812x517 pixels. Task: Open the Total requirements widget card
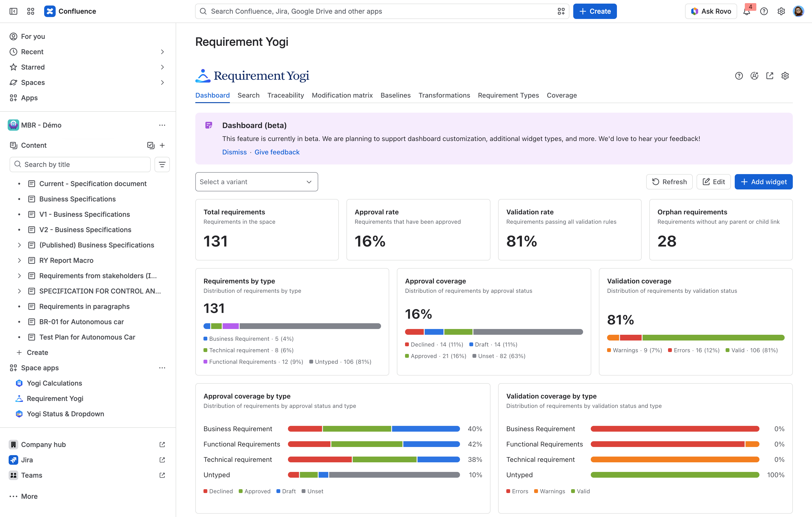267,230
